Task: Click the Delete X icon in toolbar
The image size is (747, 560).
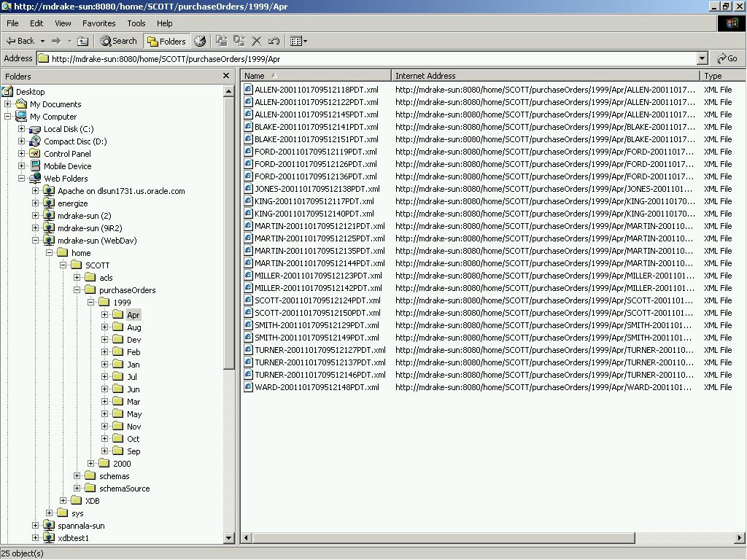Action: pyautogui.click(x=257, y=42)
